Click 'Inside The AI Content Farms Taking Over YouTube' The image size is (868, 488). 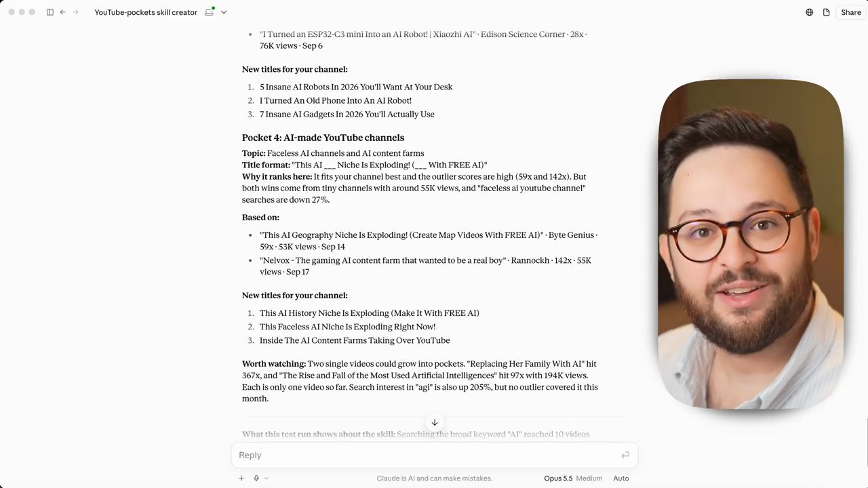click(x=355, y=340)
